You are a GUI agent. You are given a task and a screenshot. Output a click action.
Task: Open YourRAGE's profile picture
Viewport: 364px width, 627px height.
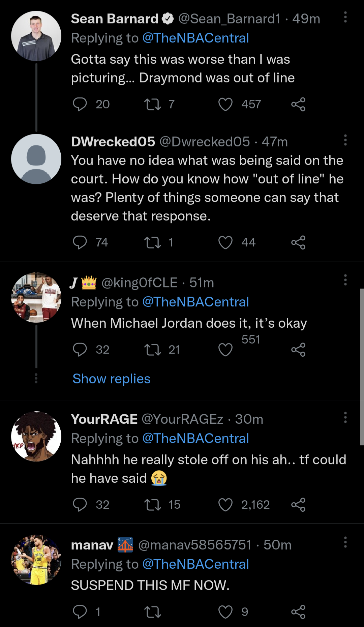coord(36,436)
